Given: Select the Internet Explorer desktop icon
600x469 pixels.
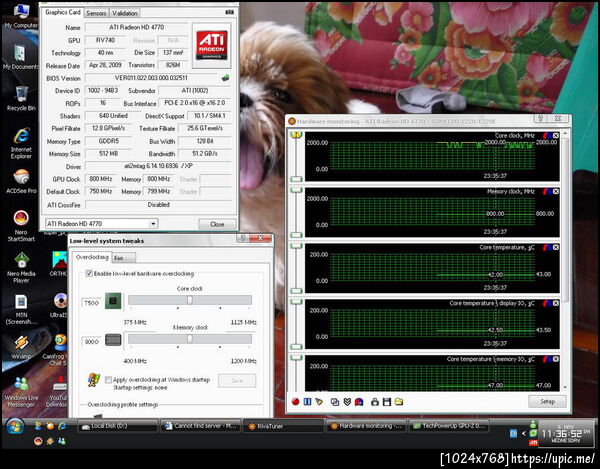Looking at the screenshot, I should click(x=21, y=143).
